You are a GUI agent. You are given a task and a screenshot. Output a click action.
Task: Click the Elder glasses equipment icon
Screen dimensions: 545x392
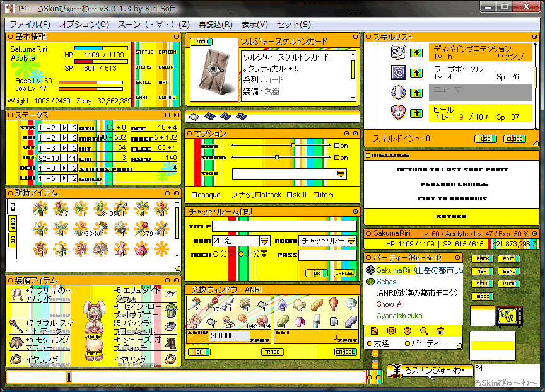tap(171, 294)
